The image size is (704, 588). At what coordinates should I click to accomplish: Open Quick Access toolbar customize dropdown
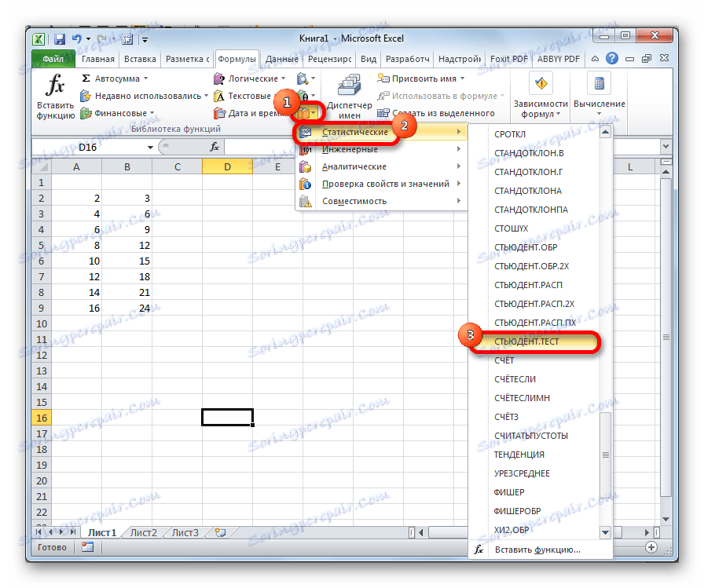coord(145,40)
